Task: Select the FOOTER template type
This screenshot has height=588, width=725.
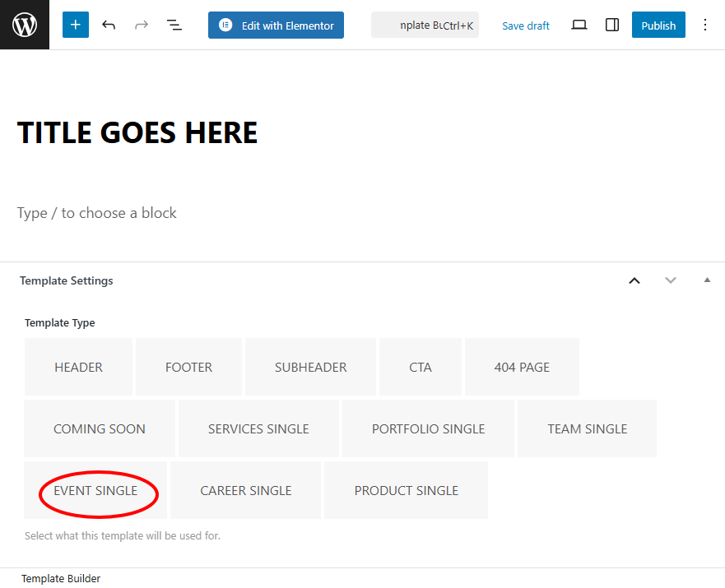Action: tap(188, 367)
